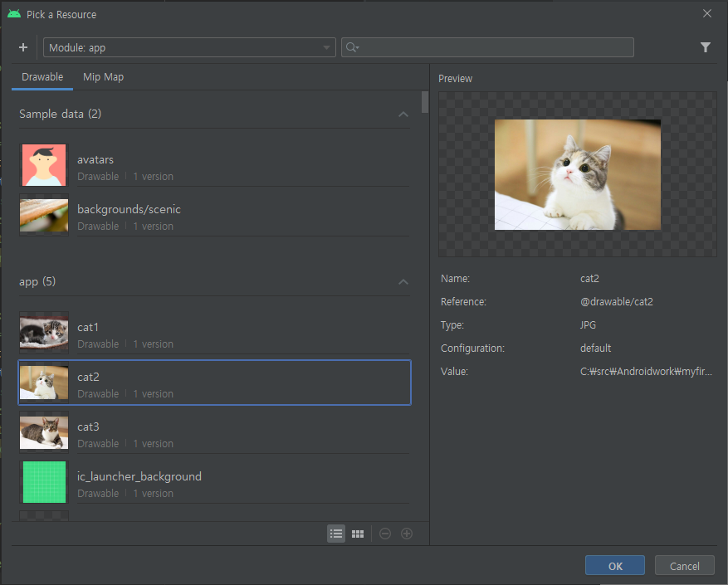The width and height of the screenshot is (728, 585).
Task: Open the Module: app dropdown
Action: click(x=189, y=47)
